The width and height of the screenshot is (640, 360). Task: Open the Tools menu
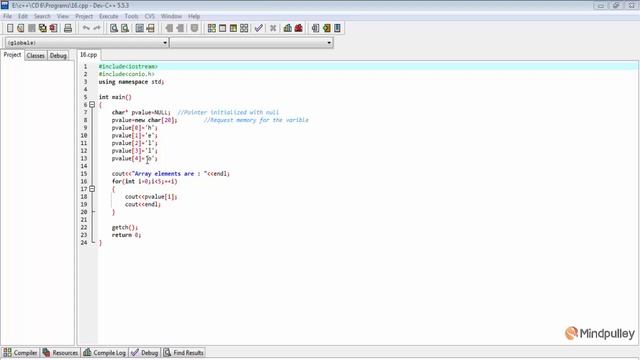click(131, 16)
